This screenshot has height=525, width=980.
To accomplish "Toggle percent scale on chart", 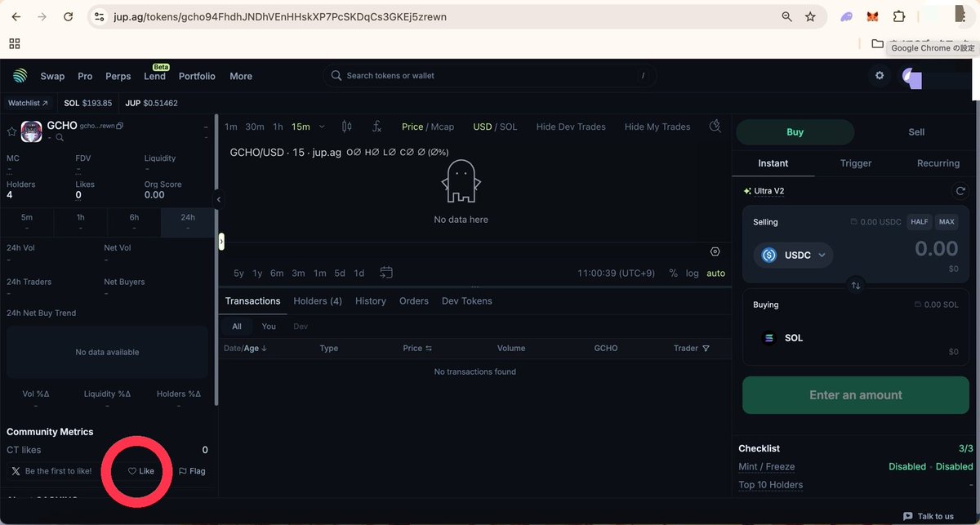I will pos(673,273).
